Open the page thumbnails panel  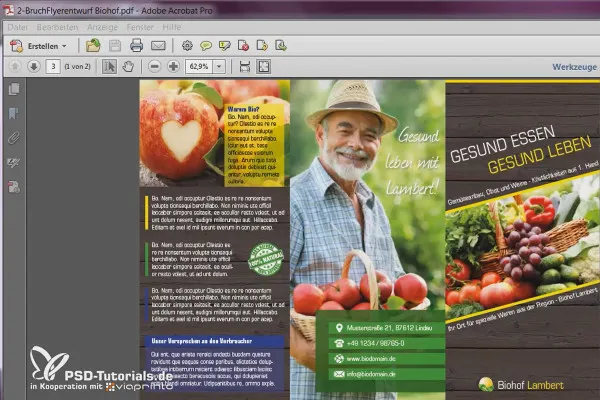pos(14,89)
